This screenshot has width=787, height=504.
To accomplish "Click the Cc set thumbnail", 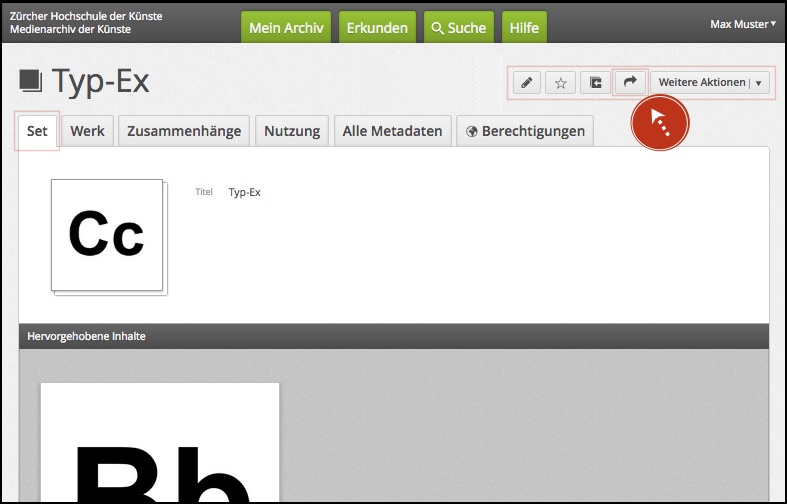I will (107, 236).
